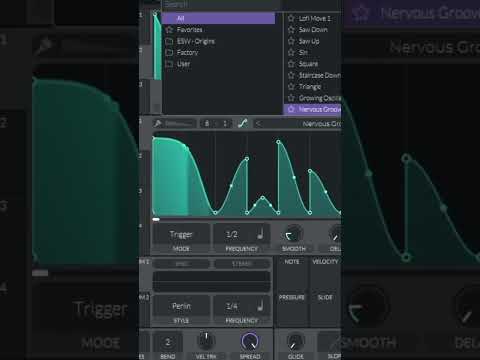Favorite the Growing Oscillation preset star

291,98
